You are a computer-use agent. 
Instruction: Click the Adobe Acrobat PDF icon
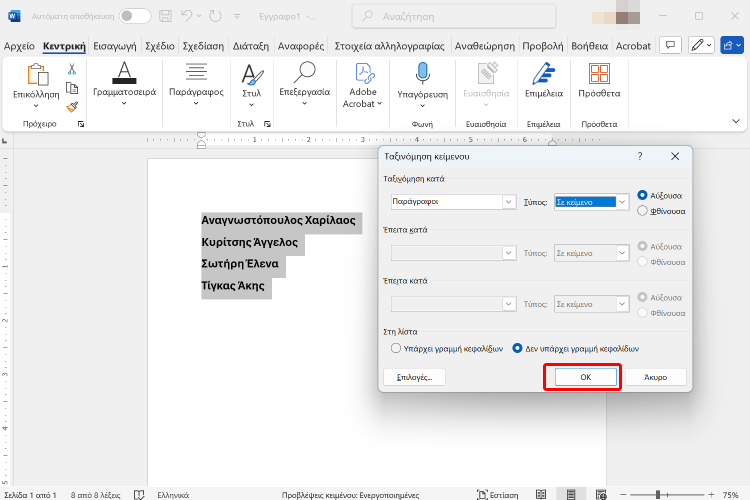364,73
